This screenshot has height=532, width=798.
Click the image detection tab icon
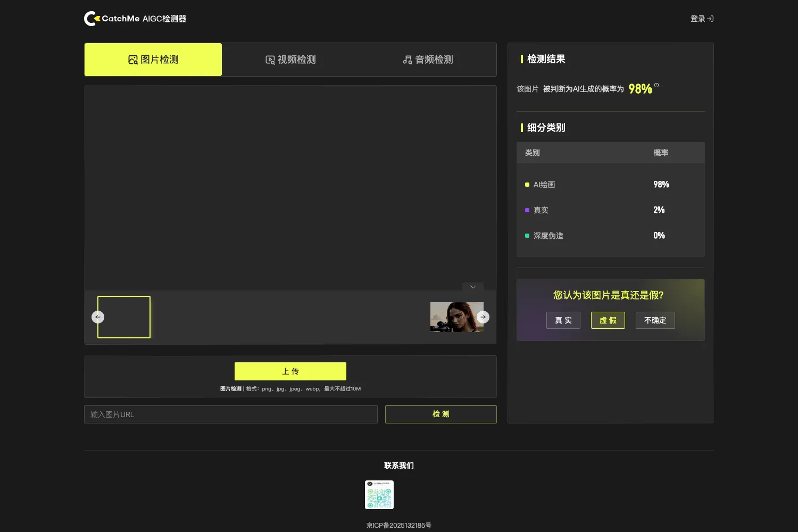tap(133, 60)
